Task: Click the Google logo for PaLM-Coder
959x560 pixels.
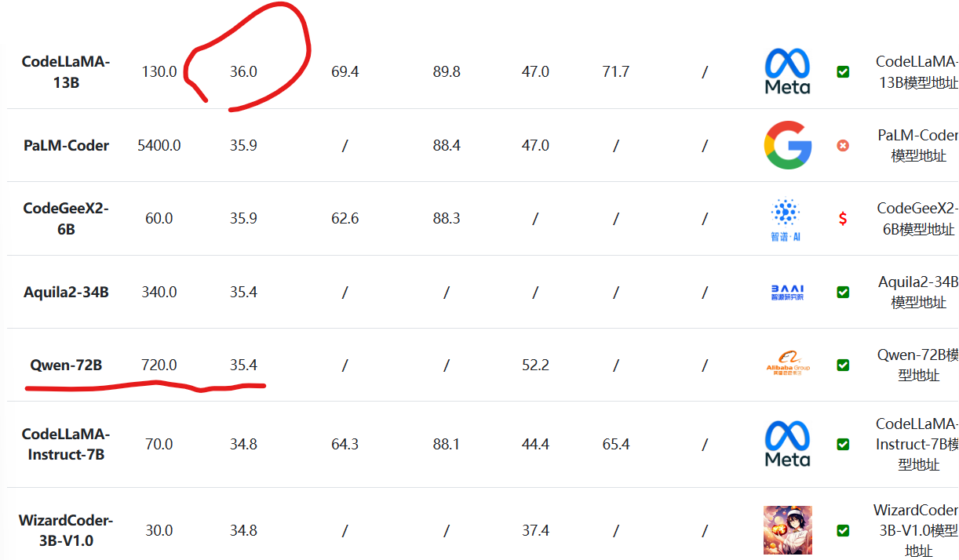Action: [x=787, y=145]
